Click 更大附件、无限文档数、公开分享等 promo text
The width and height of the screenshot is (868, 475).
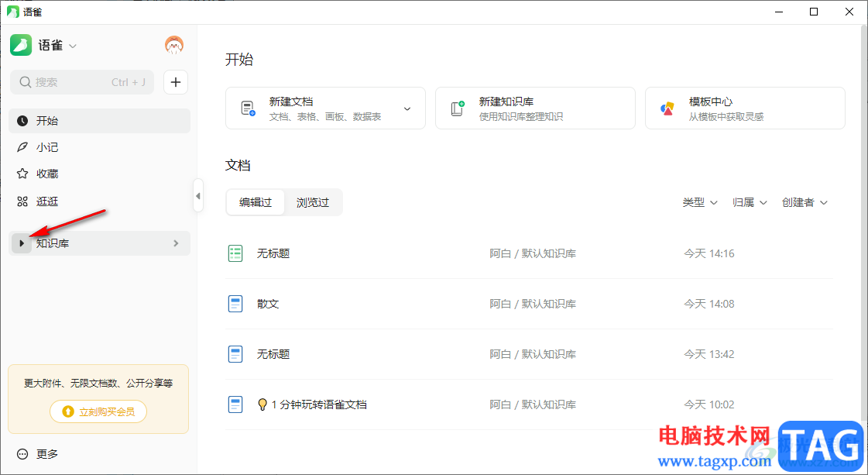pyautogui.click(x=98, y=383)
